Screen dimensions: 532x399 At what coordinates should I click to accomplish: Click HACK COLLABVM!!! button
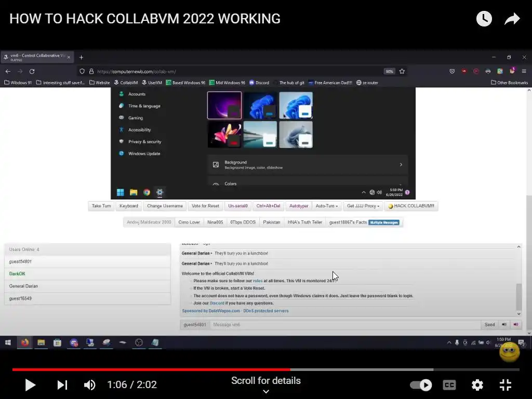(x=411, y=206)
